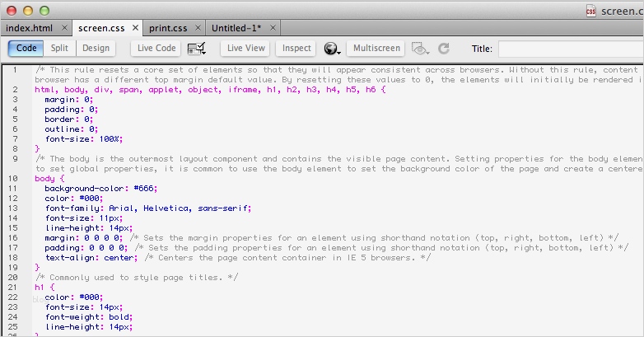644x337 pixels.
Task: Select the Code view button
Action: [26, 48]
